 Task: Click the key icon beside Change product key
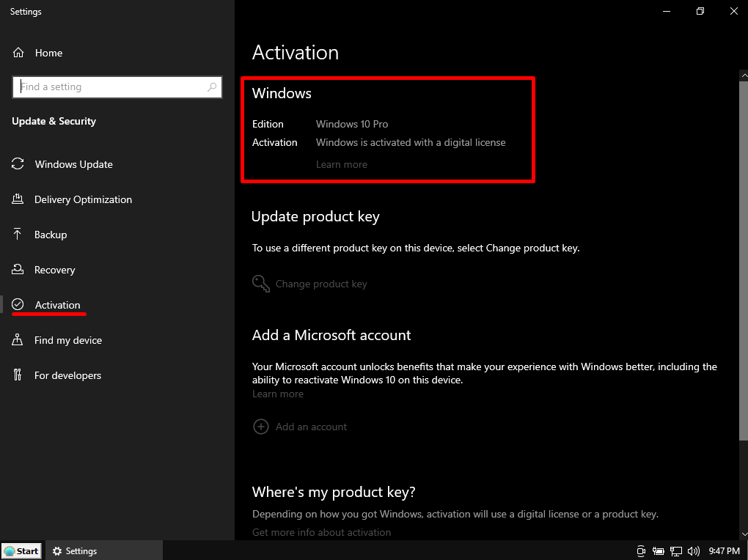coord(261,284)
